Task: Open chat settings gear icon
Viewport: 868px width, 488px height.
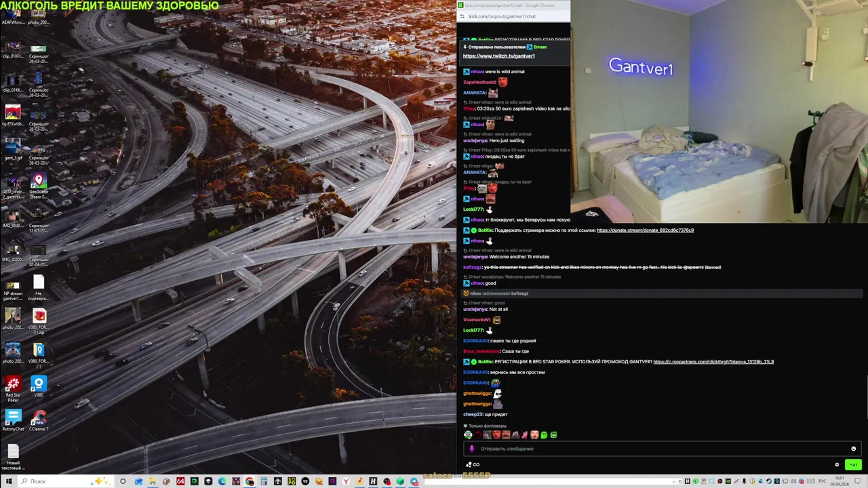Action: point(837,465)
